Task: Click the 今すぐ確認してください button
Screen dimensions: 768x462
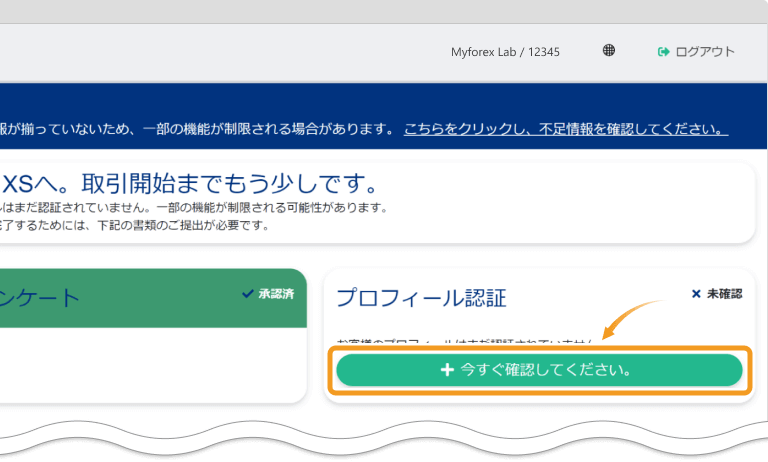Action: (539, 370)
